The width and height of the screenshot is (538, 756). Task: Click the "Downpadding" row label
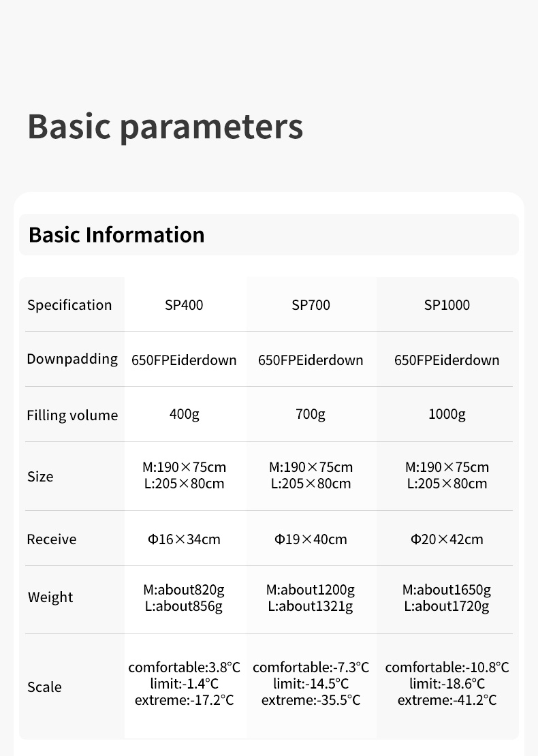[72, 359]
